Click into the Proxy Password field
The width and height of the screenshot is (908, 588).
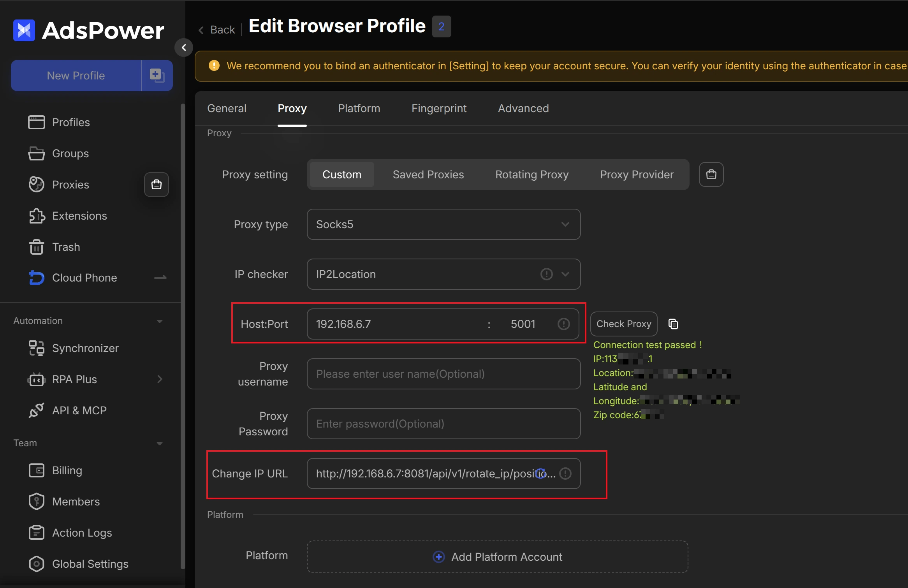tap(443, 424)
